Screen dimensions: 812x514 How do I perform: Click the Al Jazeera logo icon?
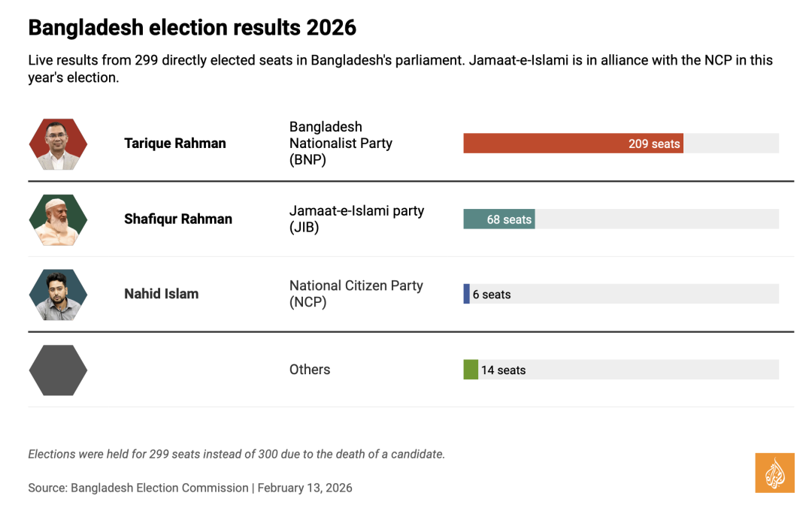(x=774, y=473)
